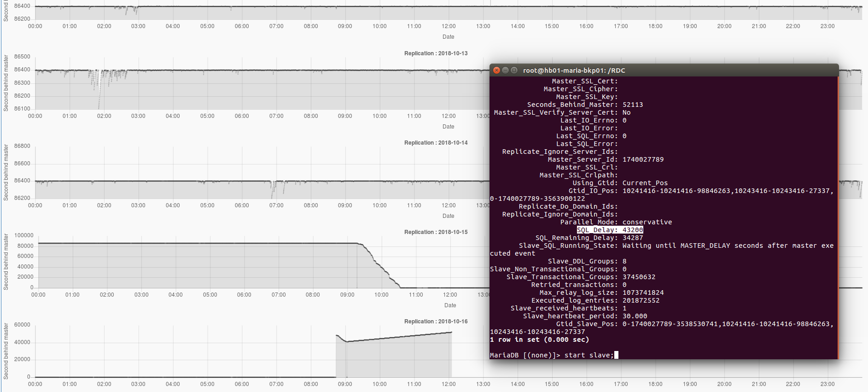868x392 pixels.
Task: Click the Slave_SQL_Running_State line in terminal
Action: pos(661,246)
